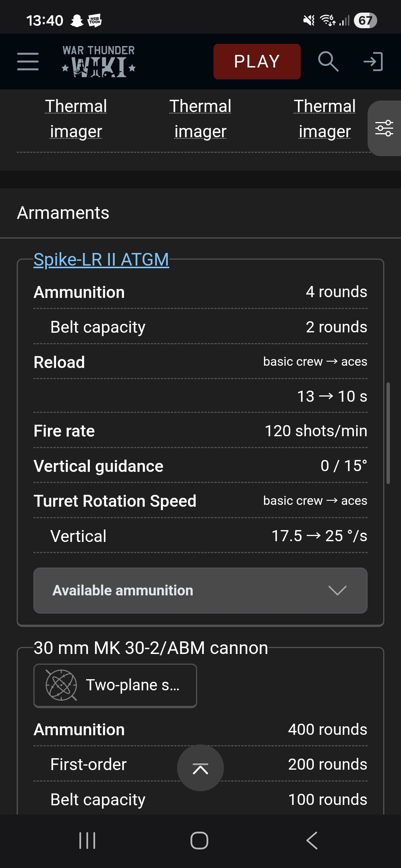Tap the scroll-to-top arrow button
The image size is (401, 868).
(x=200, y=768)
